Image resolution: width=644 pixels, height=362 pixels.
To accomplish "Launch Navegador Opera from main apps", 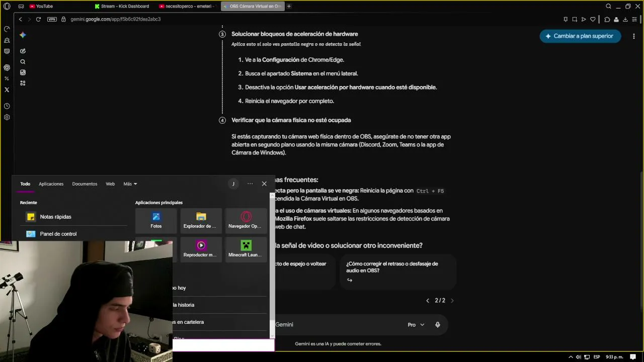I will click(x=246, y=221).
